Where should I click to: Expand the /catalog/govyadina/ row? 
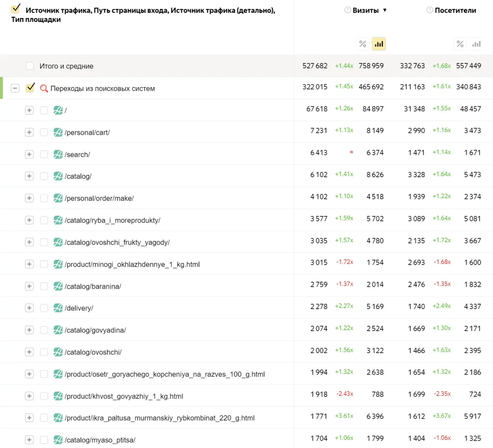29,330
